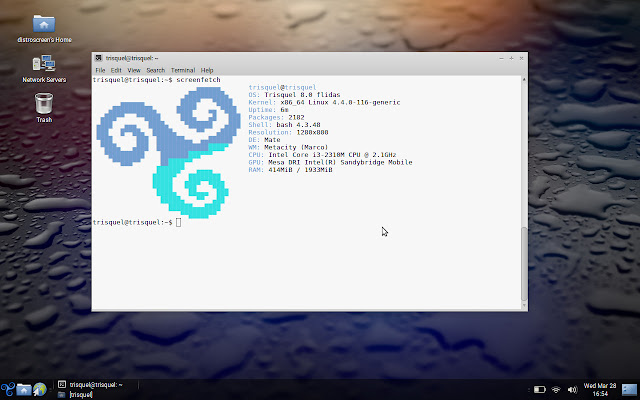Click the GPU Mesa DRI Intel line
This screenshot has width=640, height=400.
click(330, 162)
